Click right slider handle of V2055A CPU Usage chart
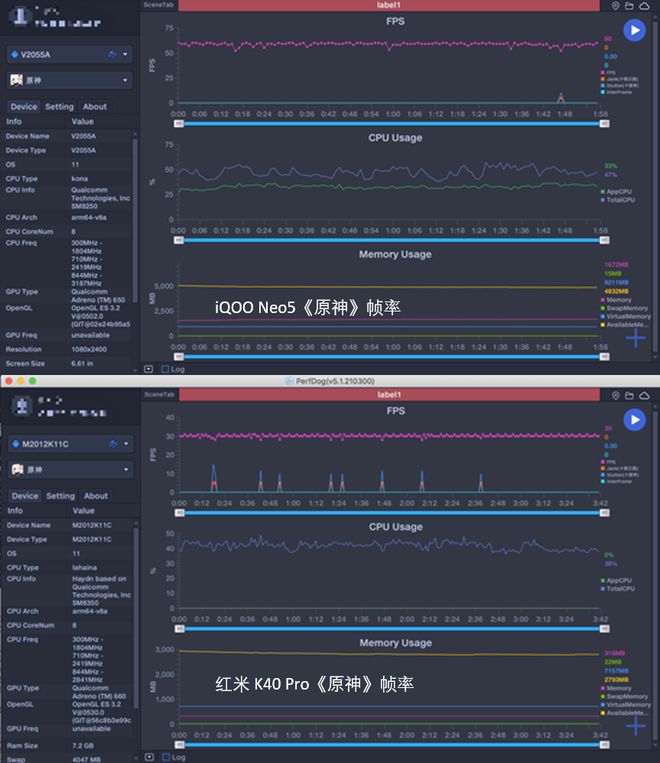 [x=605, y=240]
